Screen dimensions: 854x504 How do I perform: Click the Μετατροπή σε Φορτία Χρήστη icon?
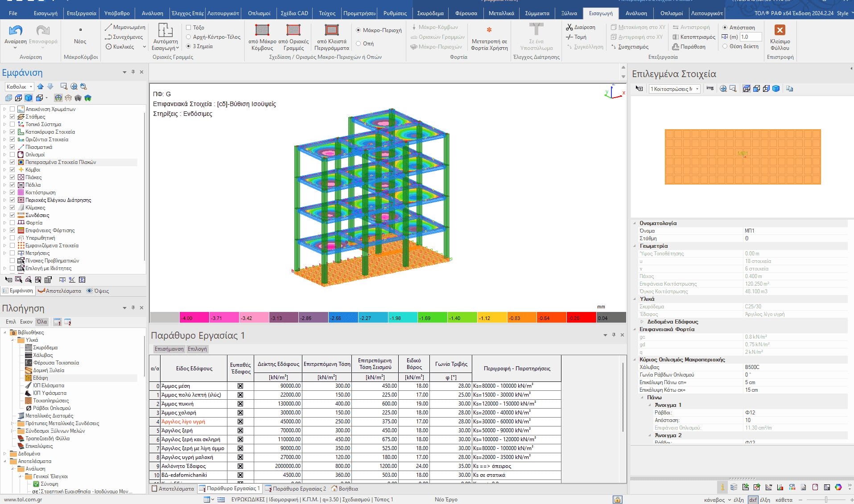point(489,30)
